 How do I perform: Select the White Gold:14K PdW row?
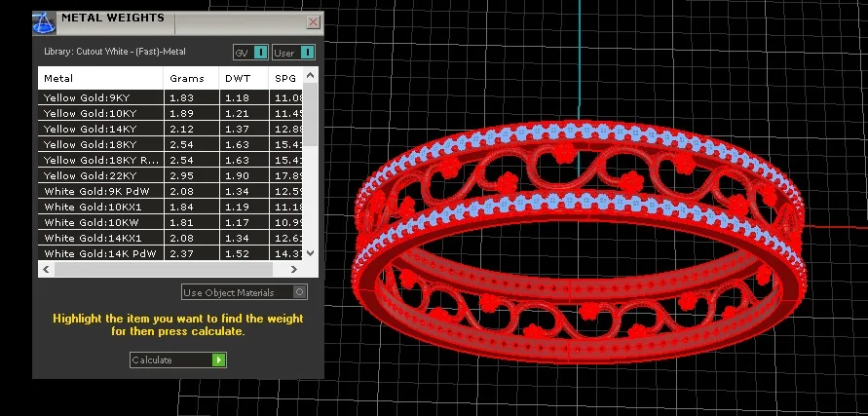(x=170, y=253)
